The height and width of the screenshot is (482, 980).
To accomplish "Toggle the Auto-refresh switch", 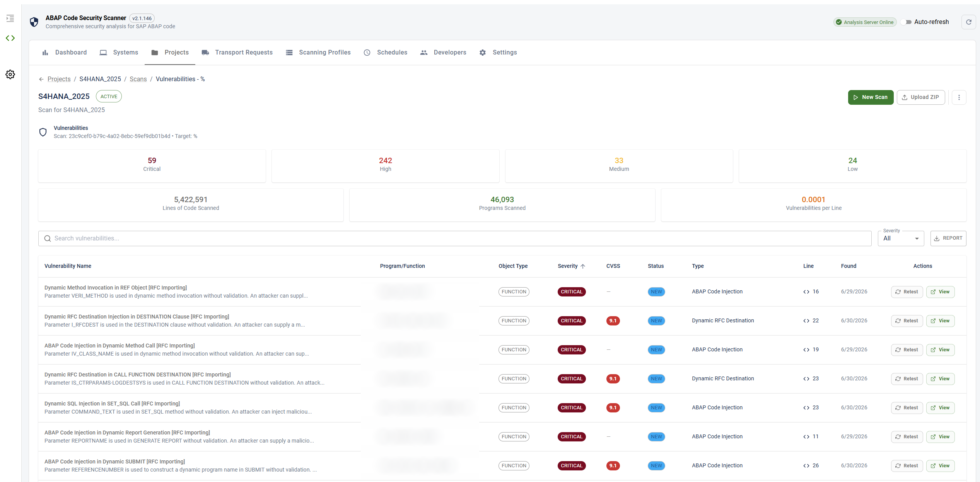I will coord(906,22).
